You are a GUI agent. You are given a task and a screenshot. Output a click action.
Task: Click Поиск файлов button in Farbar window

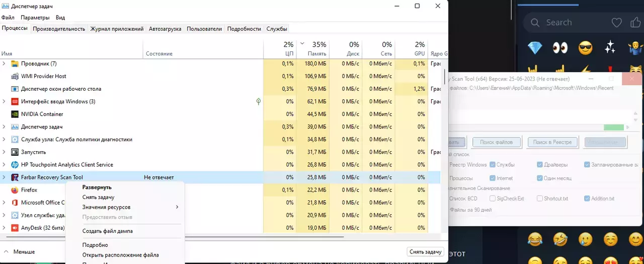point(496,142)
